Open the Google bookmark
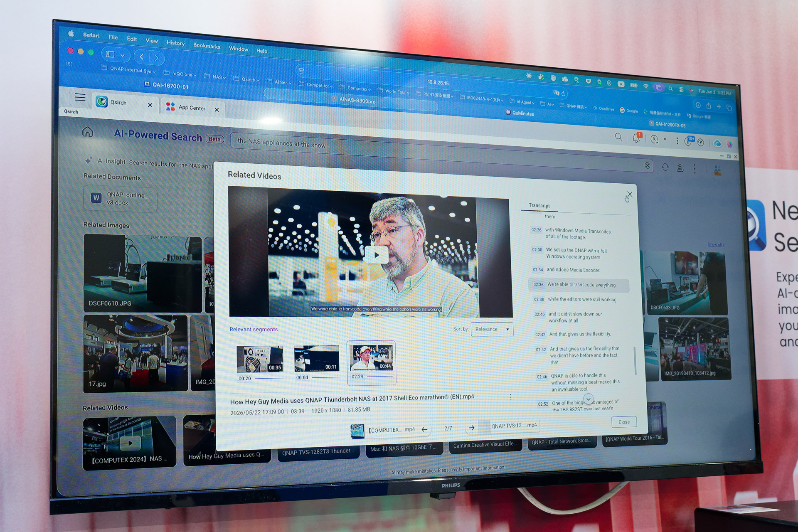 (x=629, y=111)
